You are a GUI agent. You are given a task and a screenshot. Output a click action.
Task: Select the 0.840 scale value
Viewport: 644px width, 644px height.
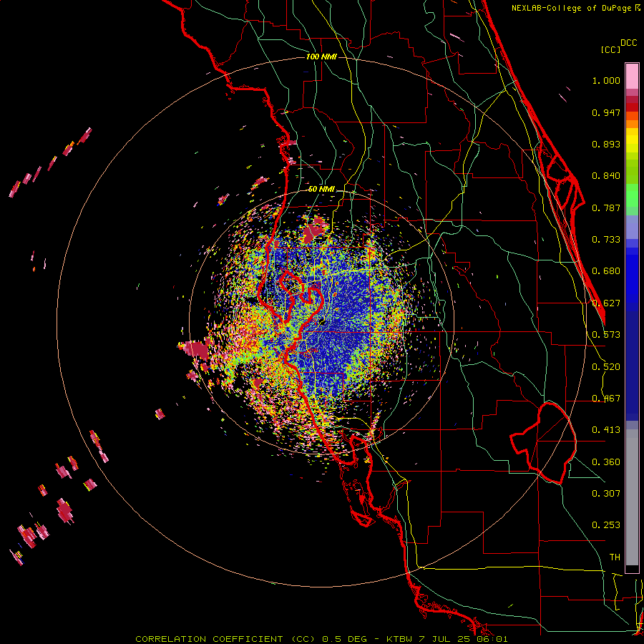[606, 176]
